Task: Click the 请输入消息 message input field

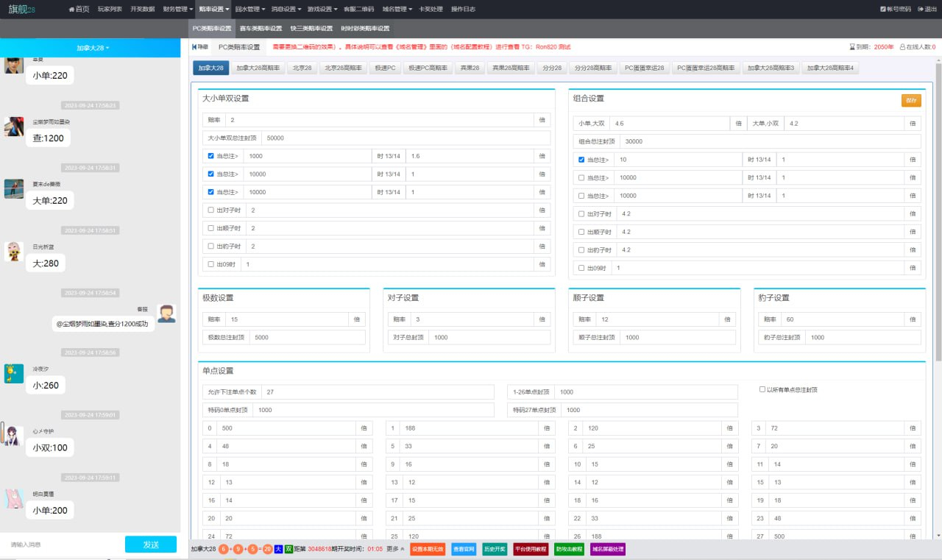Action: coord(63,545)
